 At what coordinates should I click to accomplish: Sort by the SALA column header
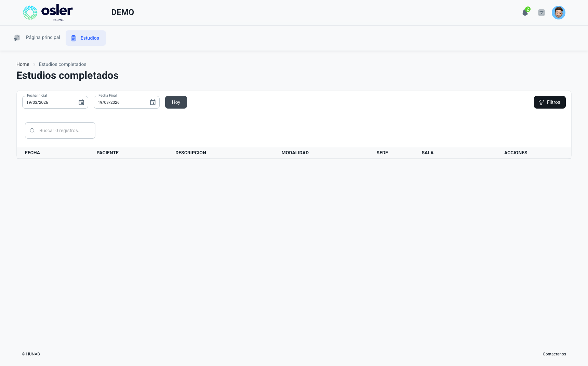(428, 153)
